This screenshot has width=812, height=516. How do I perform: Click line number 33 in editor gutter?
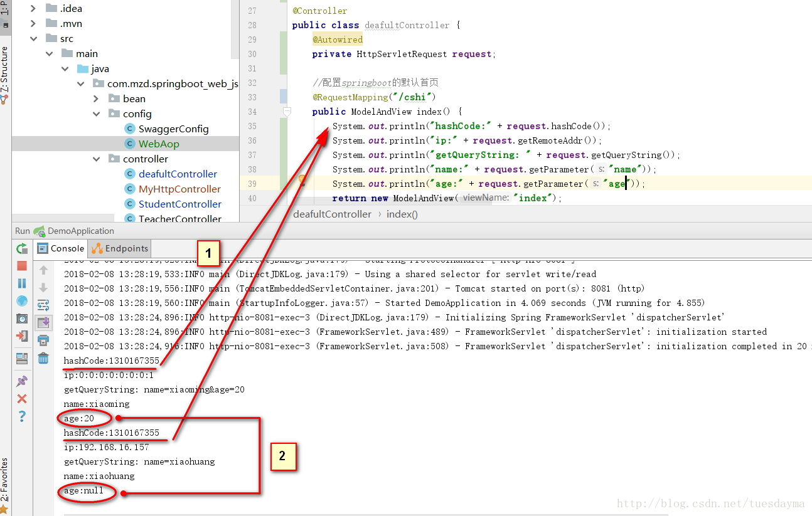point(252,97)
